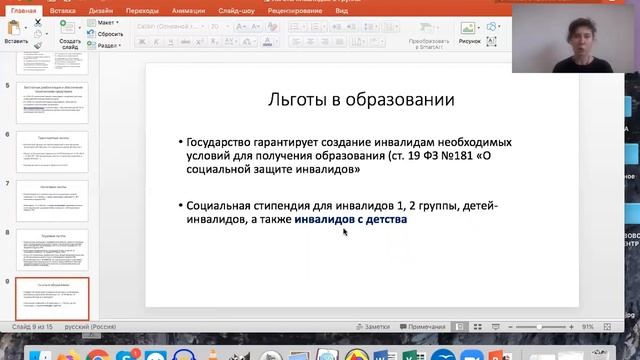Image resolution: width=640 pixels, height=360 pixels.
Task: Click the clear formatting eraser icon
Action: click(272, 27)
